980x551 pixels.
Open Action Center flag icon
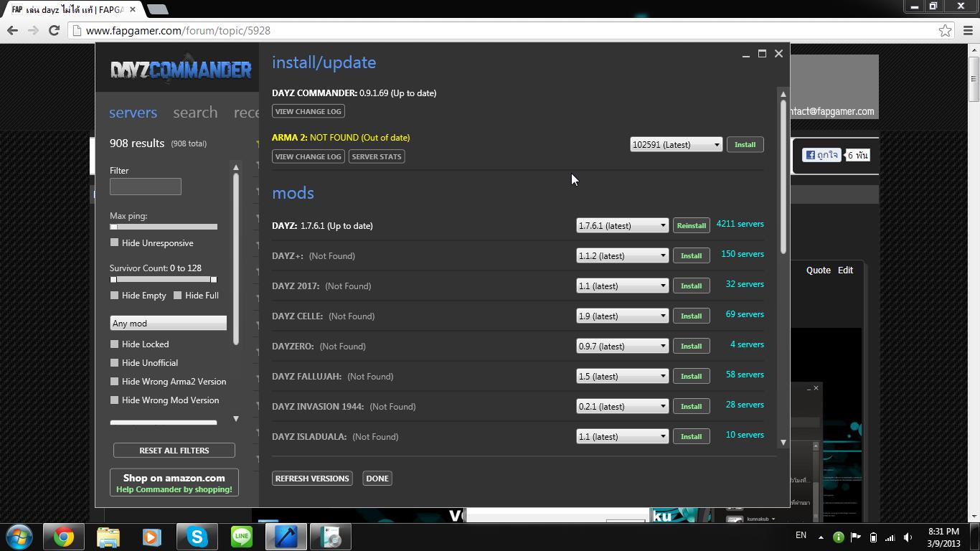point(855,537)
